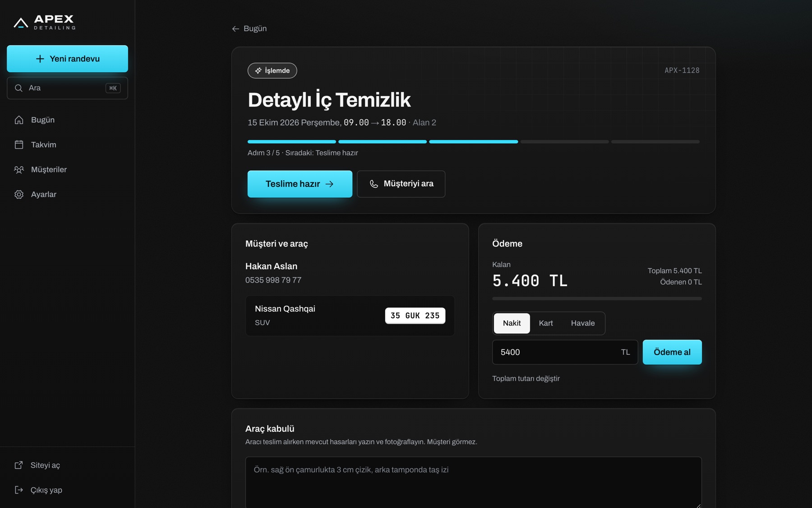Viewport: 812px width, 508px height.
Task: Open Bugün in the sidebar
Action: click(67, 120)
